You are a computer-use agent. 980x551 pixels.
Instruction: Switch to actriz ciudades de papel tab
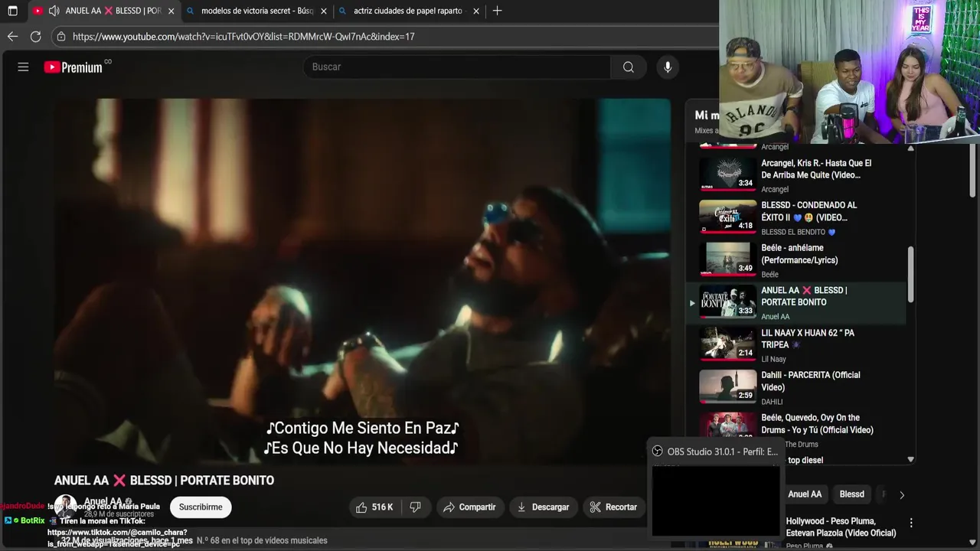(x=408, y=11)
